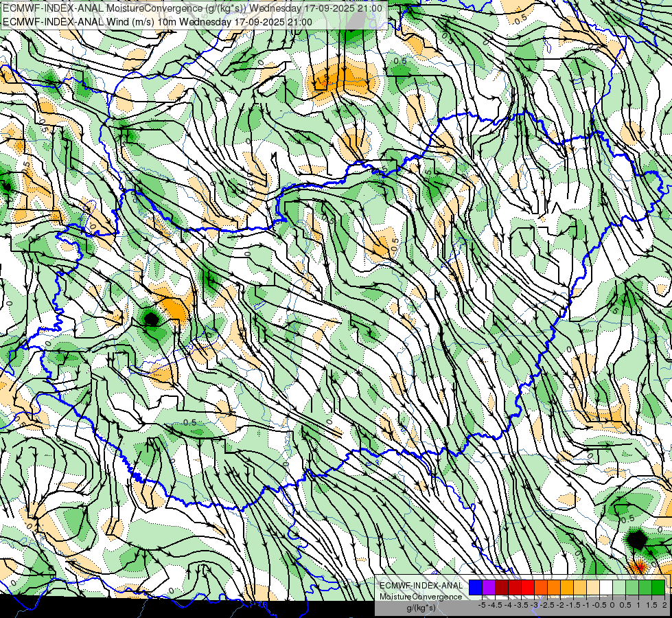Click the '-3' tick label on the colorbar
The height and width of the screenshot is (618, 672).
tap(534, 605)
